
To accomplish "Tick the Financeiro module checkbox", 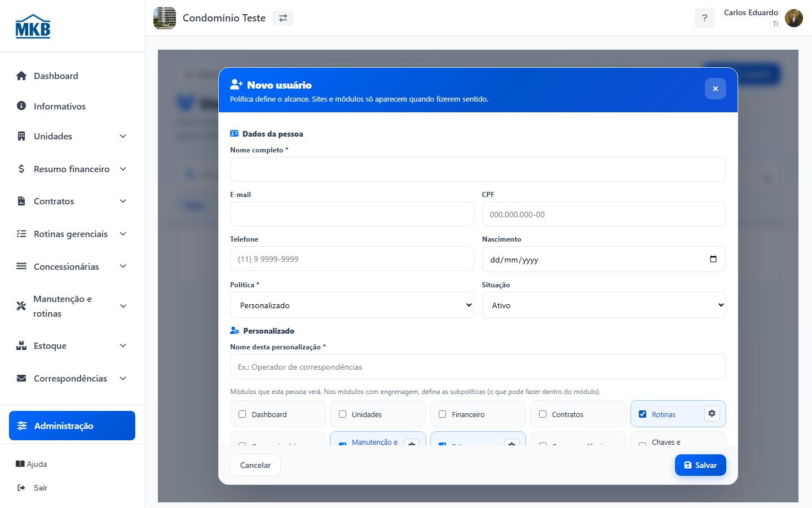I will point(442,414).
